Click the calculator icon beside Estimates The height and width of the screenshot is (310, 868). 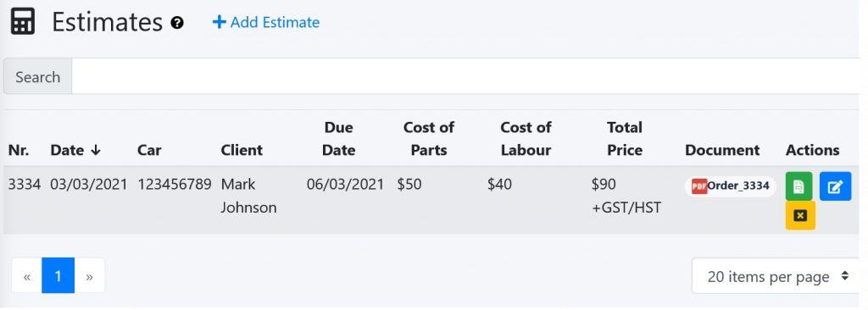[x=23, y=21]
